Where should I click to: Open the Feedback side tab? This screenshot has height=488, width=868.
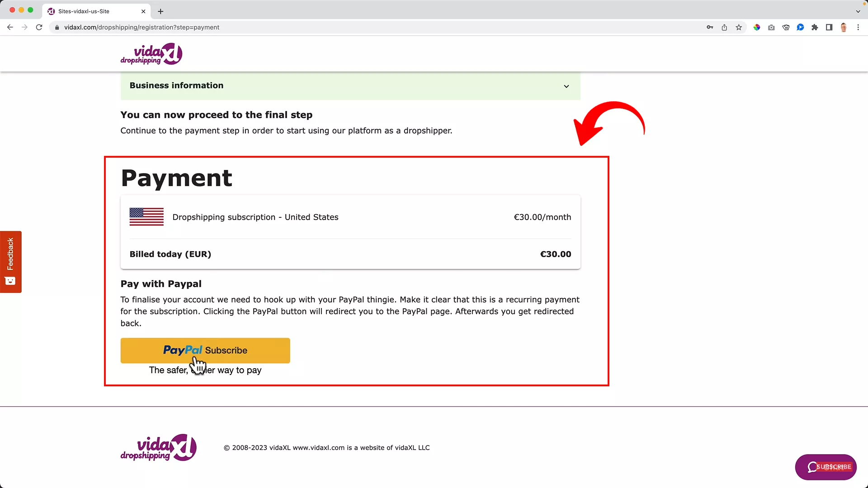pyautogui.click(x=10, y=262)
